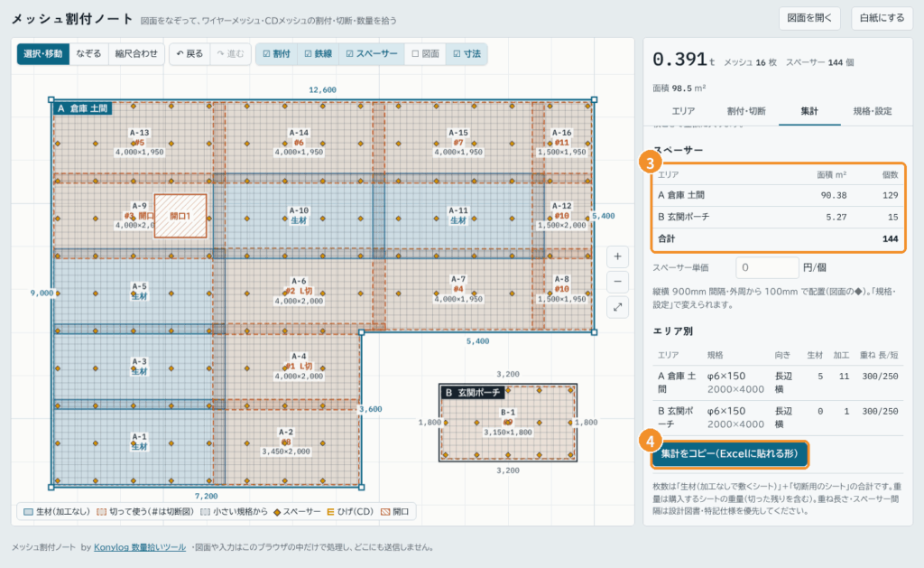924x568 pixels.
Task: Fit the drawing with the expand icon
Action: click(x=617, y=307)
